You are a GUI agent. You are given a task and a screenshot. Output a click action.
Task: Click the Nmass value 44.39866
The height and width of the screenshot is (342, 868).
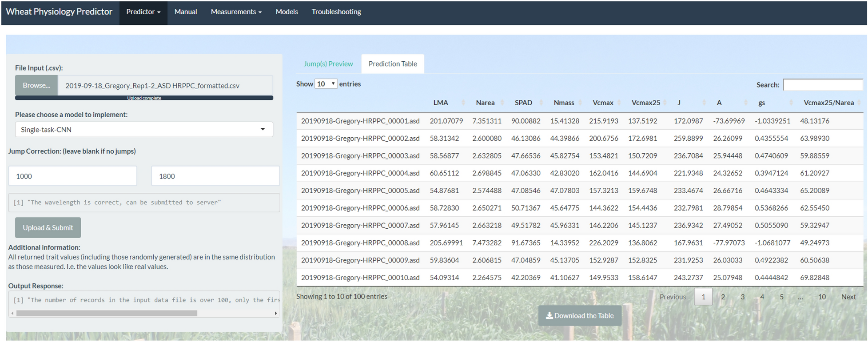pos(565,138)
